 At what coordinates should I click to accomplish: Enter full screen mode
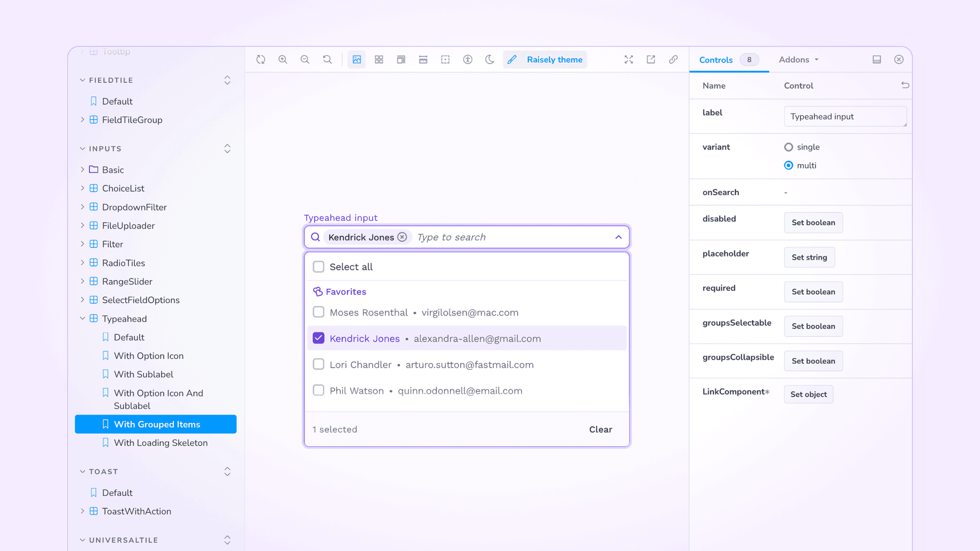click(629, 59)
